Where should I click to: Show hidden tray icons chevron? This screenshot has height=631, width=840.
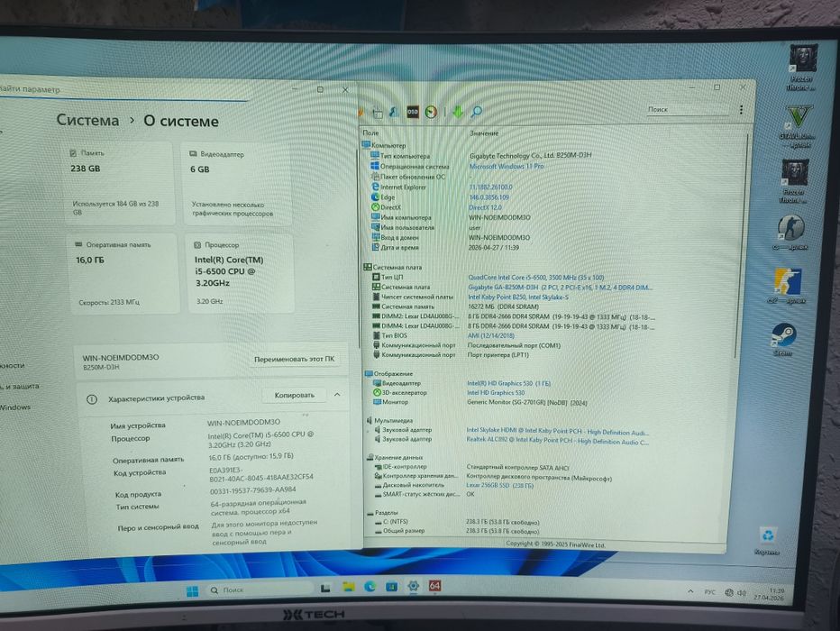(690, 591)
